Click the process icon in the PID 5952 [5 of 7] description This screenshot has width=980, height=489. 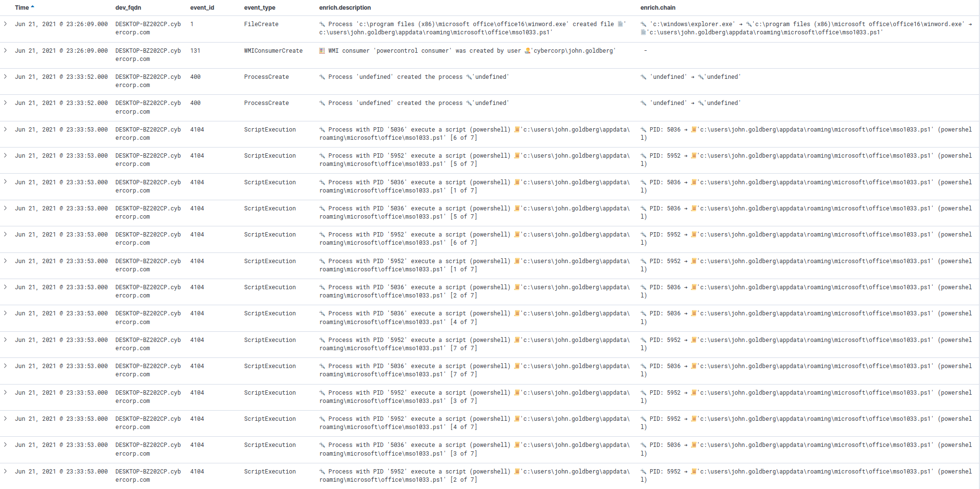coord(322,156)
